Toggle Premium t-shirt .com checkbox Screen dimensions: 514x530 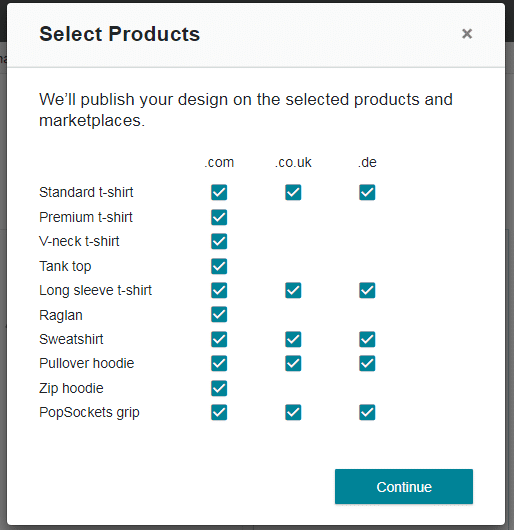pos(219,217)
